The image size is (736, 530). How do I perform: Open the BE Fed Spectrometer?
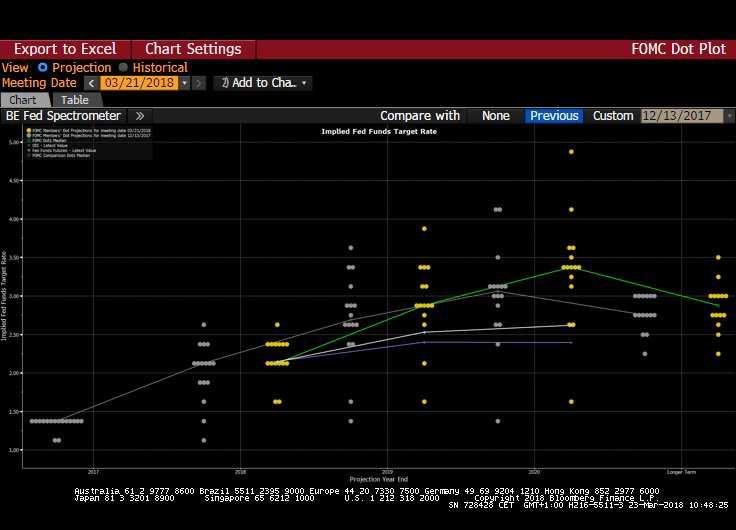63,115
